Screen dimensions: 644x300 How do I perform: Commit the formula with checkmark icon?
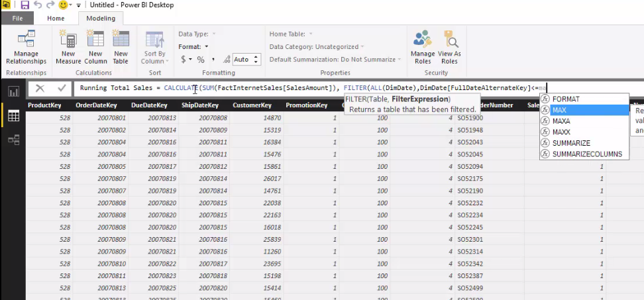62,88
